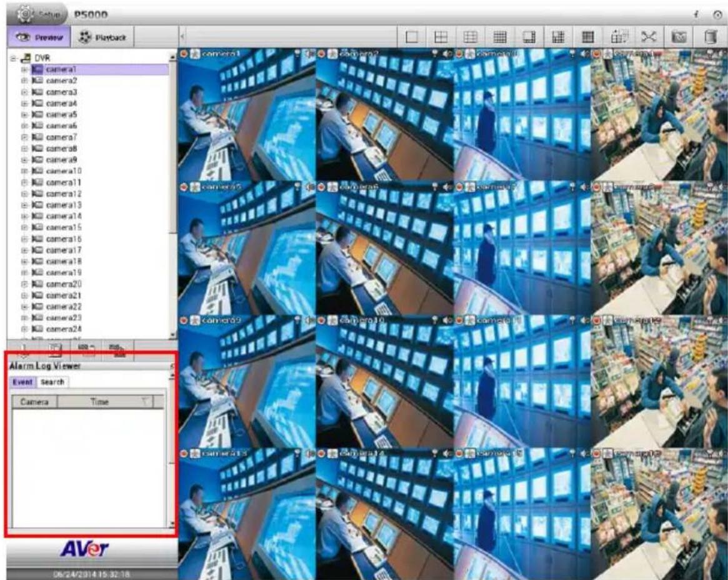
Task: Click the circular icon at top-right corner
Action: (717, 14)
